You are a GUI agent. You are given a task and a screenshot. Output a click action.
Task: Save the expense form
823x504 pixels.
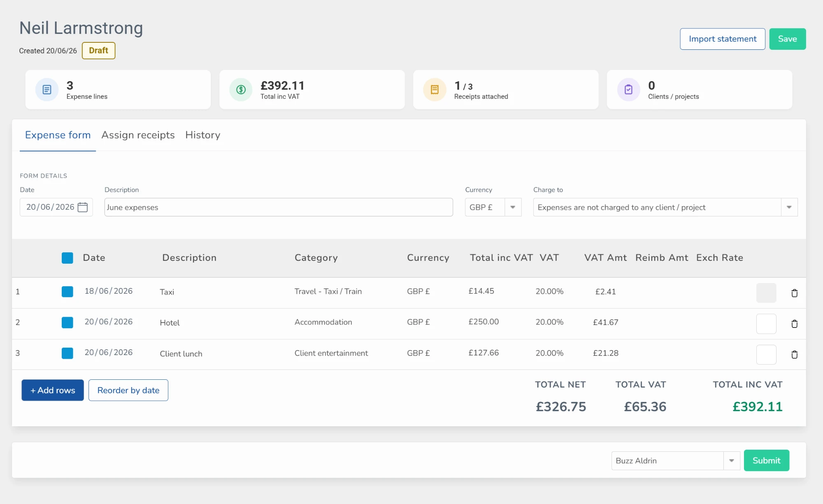click(x=788, y=39)
